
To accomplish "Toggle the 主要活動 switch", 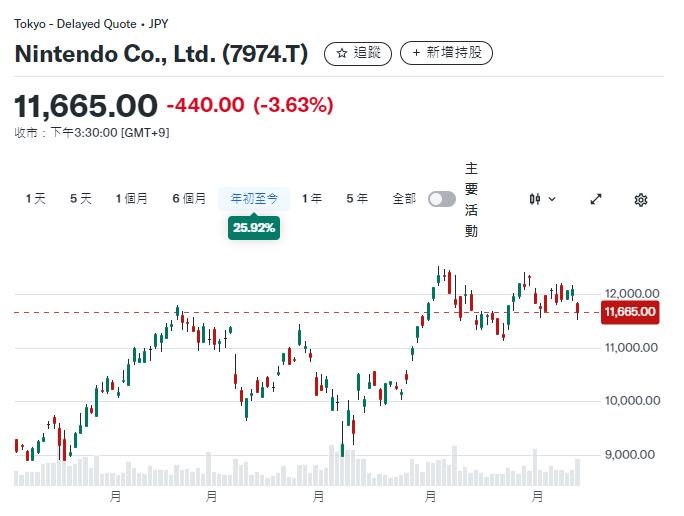I will click(x=441, y=199).
